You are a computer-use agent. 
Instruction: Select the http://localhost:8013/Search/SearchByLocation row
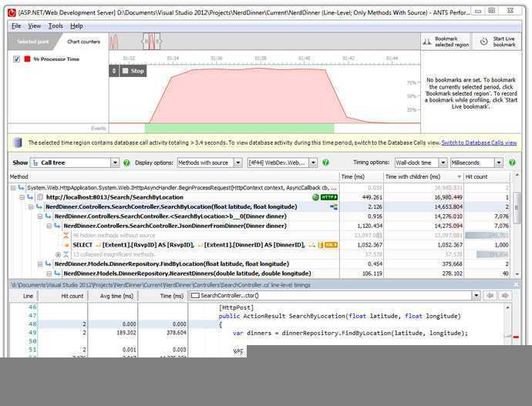(x=259, y=197)
